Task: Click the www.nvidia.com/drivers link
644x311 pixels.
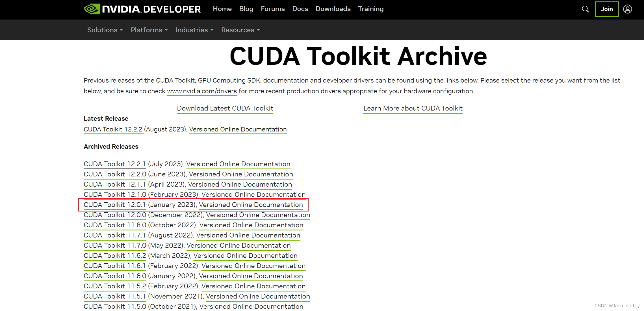Action: [202, 91]
